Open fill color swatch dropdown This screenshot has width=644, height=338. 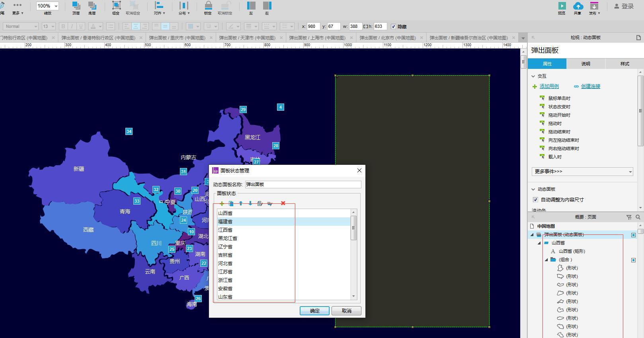point(193,26)
